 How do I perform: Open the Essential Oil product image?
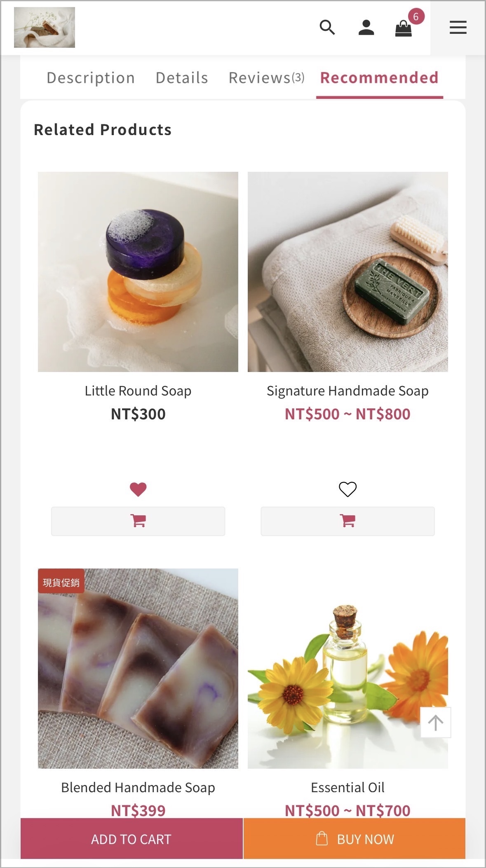(x=347, y=669)
